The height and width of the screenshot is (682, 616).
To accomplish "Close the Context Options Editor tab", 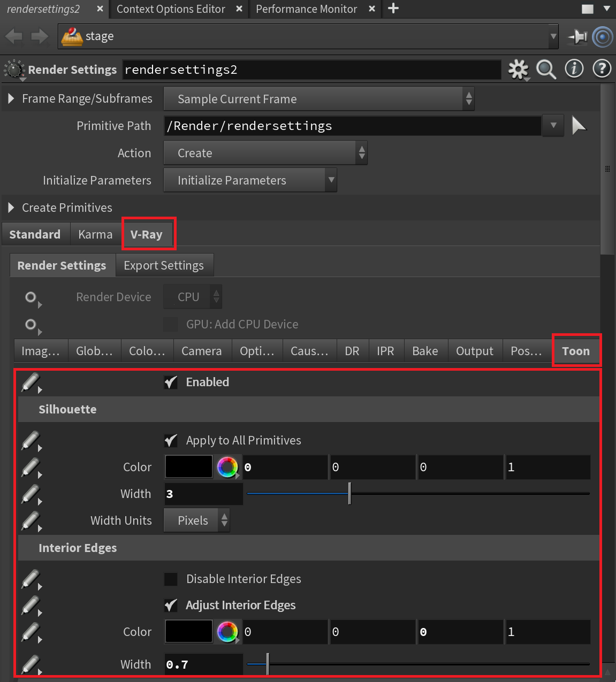I will point(239,9).
